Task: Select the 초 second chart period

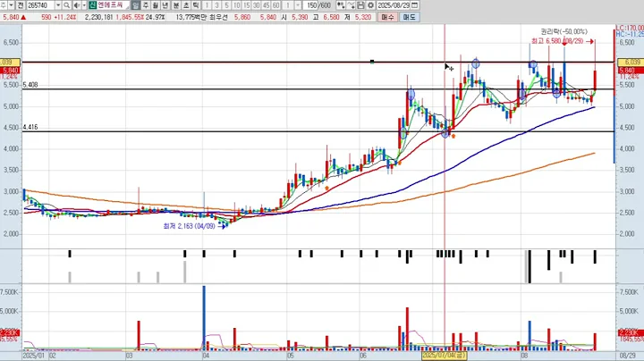Action: [186, 5]
